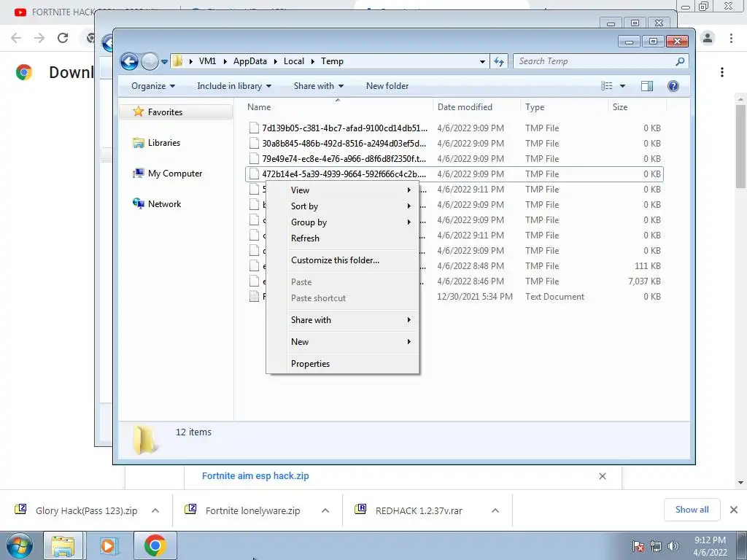Click the New folder button
747x560 pixels.
[387, 86]
